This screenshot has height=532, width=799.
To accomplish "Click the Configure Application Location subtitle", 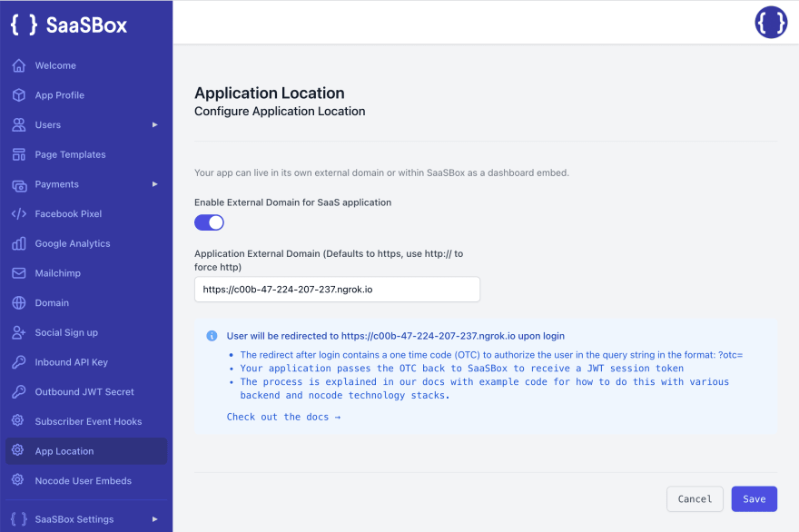I will click(x=280, y=111).
